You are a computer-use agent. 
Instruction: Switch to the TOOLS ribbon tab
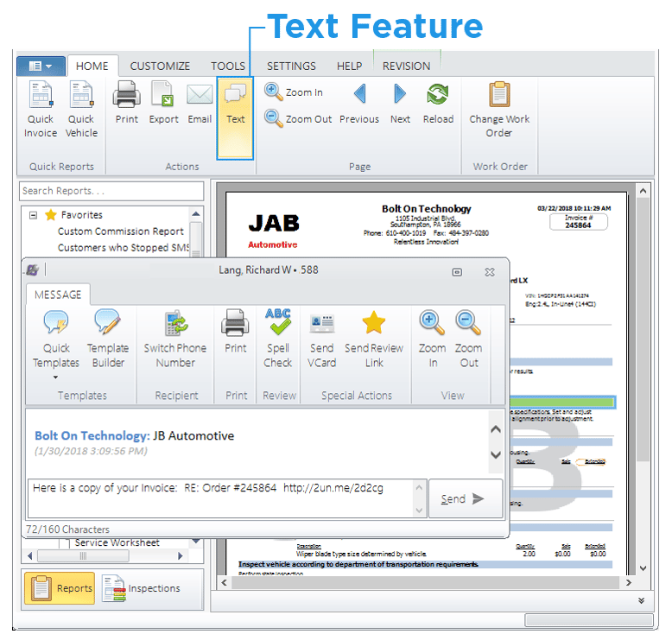coord(228,66)
